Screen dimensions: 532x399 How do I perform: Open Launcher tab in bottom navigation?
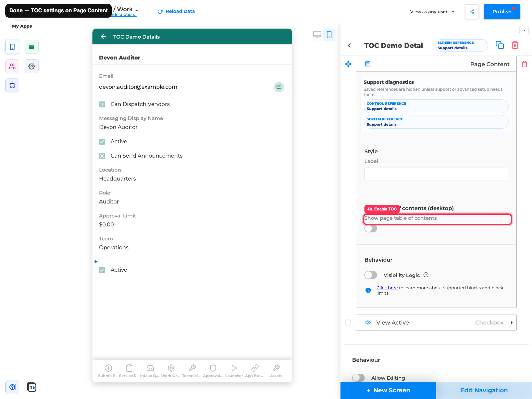[x=234, y=371]
